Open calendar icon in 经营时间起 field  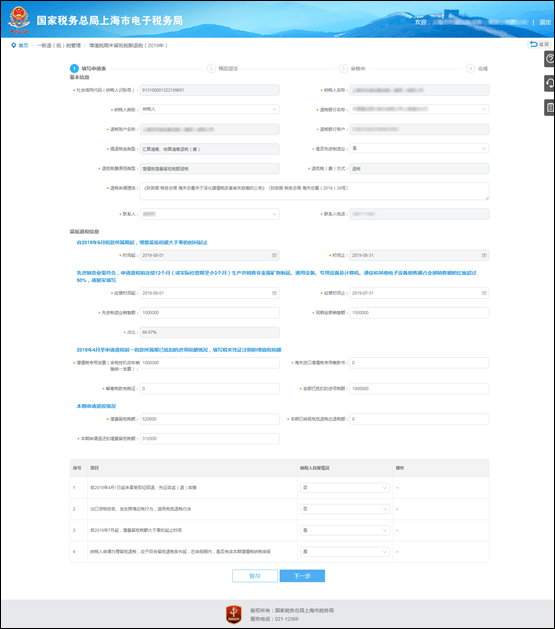(x=275, y=293)
